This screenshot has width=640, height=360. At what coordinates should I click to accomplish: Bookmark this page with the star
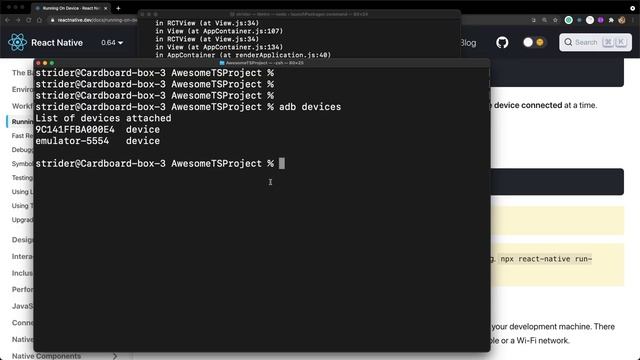point(555,20)
